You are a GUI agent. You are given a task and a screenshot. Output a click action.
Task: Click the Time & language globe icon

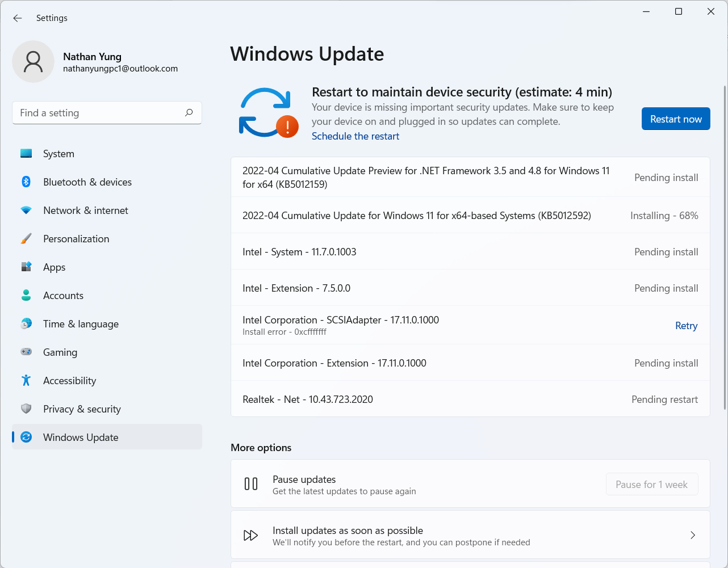26,323
